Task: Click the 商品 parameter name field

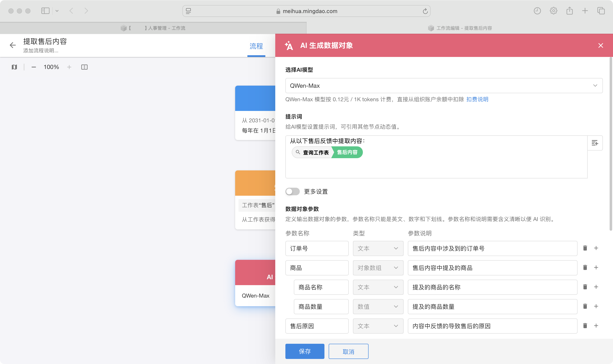Action: pyautogui.click(x=317, y=268)
